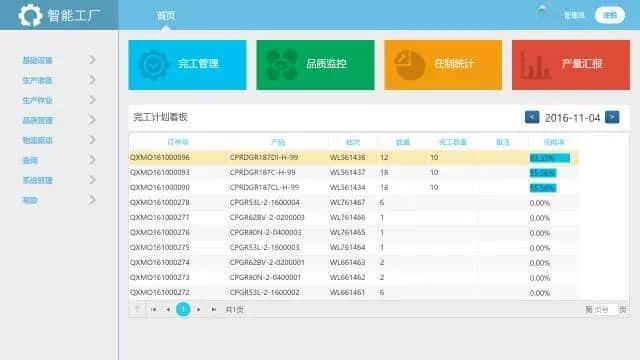Screen dimensions: 640x360
Task: Expand the fifth sidebar menu row
Action: tap(59, 140)
